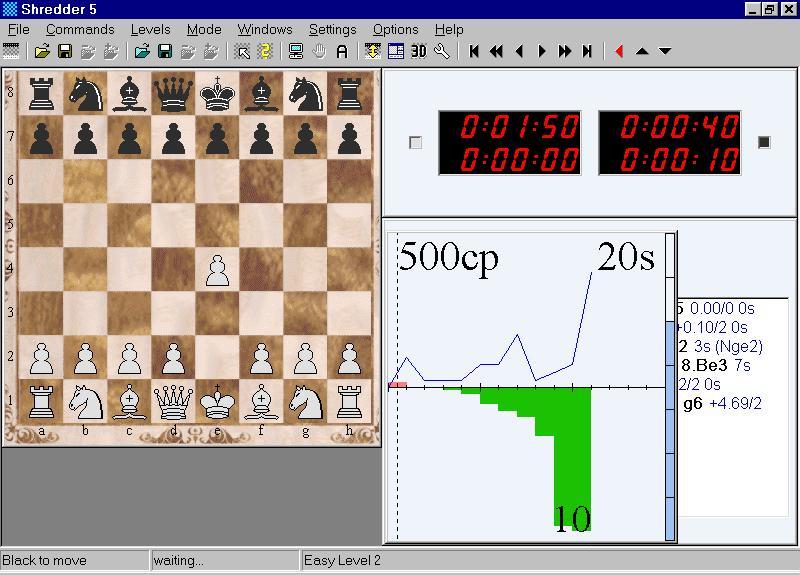Screen dimensions: 800x575
Task: Click the computer engine icon in toolbar
Action: (295, 51)
